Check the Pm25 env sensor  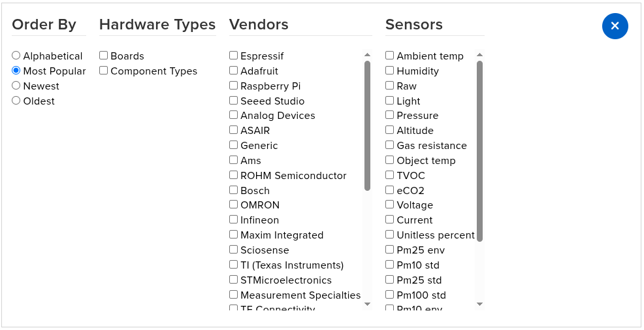point(390,250)
